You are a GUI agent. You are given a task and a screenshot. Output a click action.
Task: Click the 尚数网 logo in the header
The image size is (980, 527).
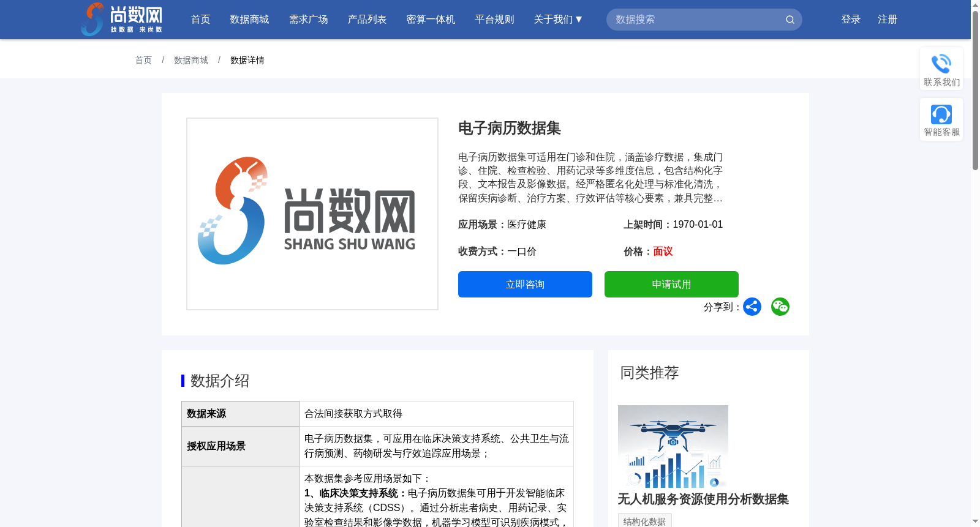click(x=122, y=19)
